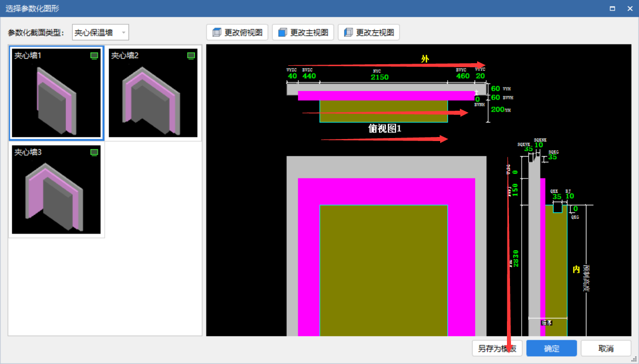Click the NYC value 2150
The width and height of the screenshot is (639, 364).
click(x=379, y=77)
